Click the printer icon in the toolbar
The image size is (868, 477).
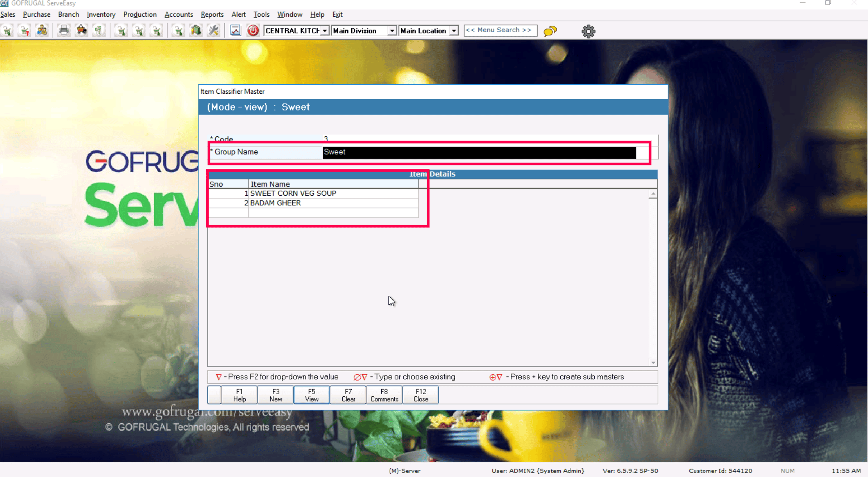[64, 31]
